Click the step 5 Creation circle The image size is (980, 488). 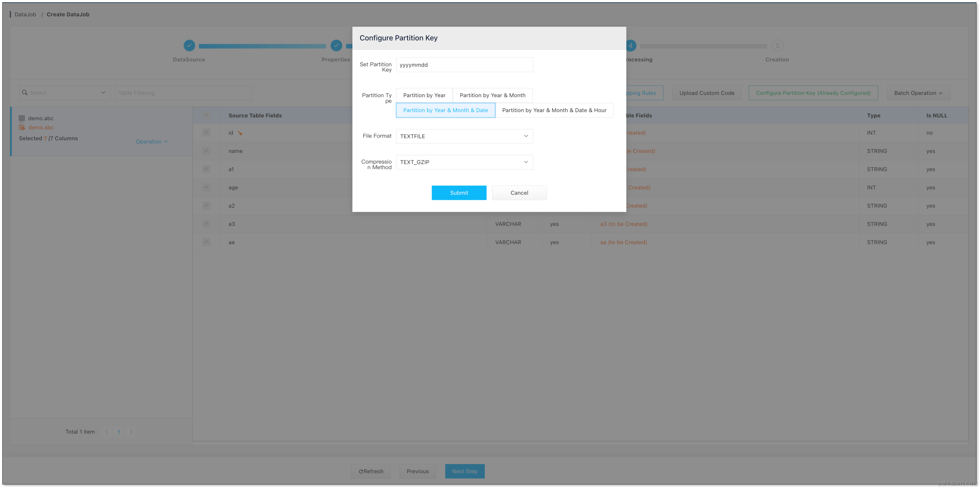point(777,46)
